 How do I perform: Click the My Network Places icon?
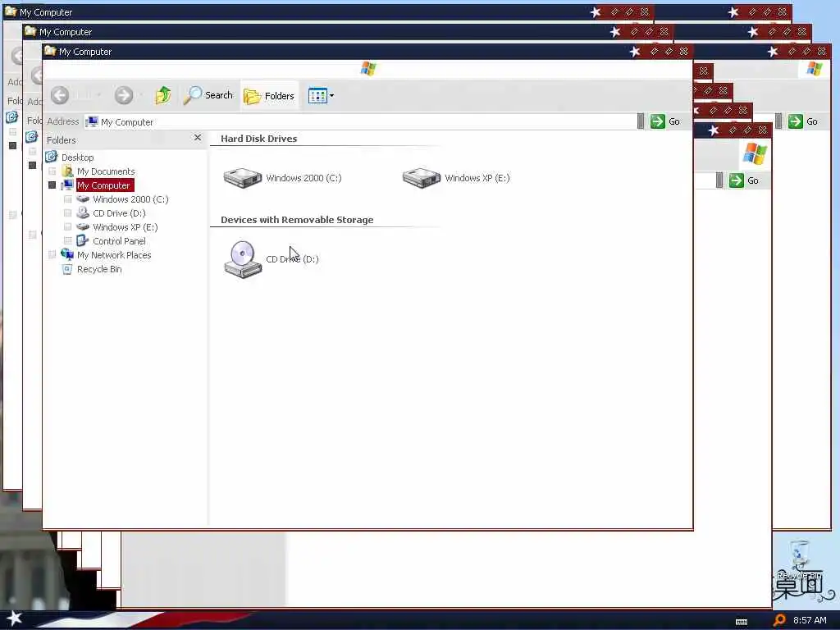click(67, 254)
